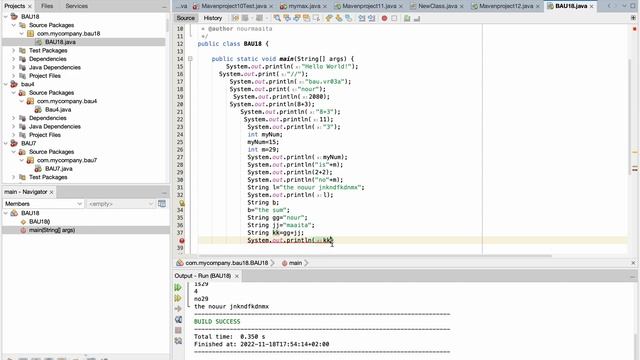Open the <empty> filter dropdown in Navigator
The height and width of the screenshot is (360, 640).
coord(120,203)
